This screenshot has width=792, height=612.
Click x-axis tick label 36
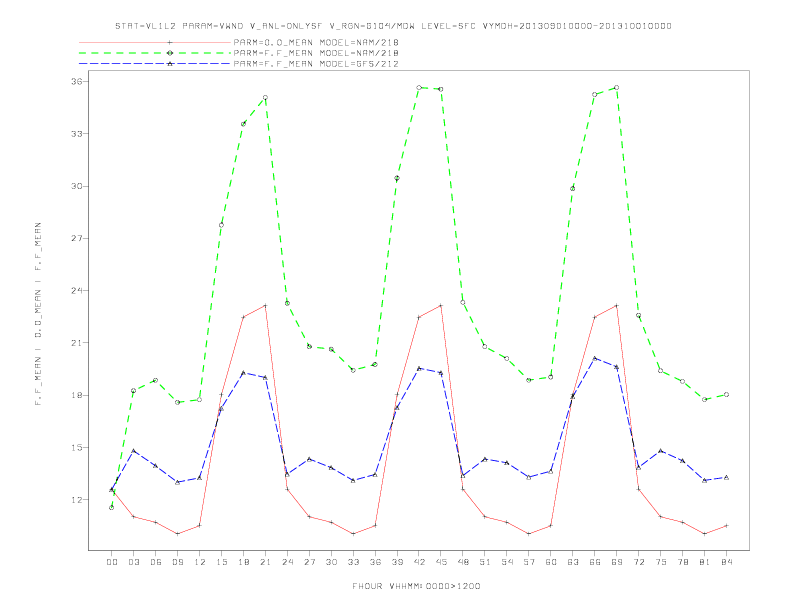click(375, 562)
